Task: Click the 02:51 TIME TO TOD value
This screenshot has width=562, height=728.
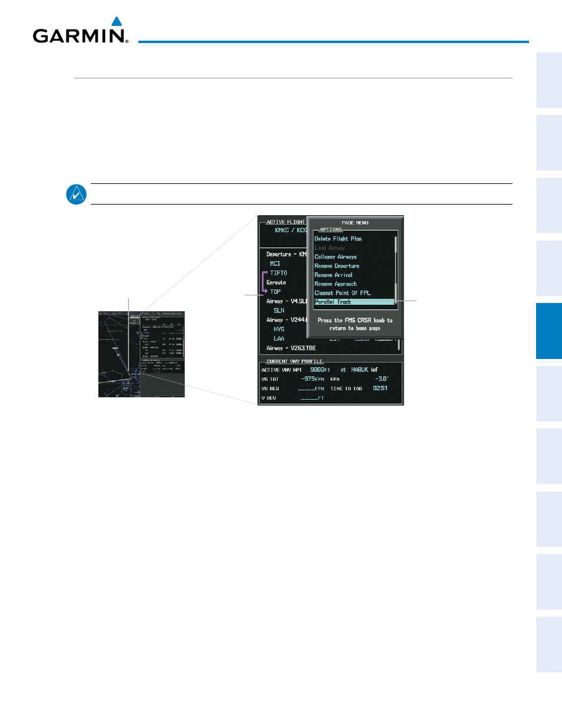Action: point(381,388)
